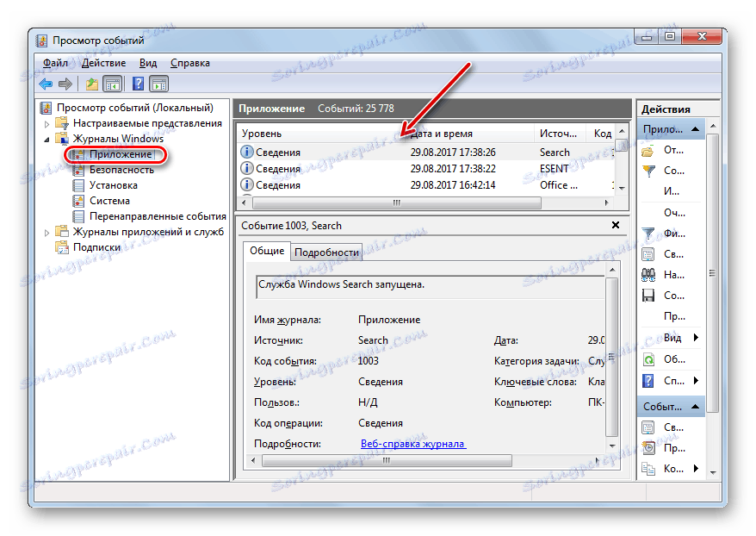Click filter current log funnel icon
This screenshot has width=756, height=536.
point(648,234)
